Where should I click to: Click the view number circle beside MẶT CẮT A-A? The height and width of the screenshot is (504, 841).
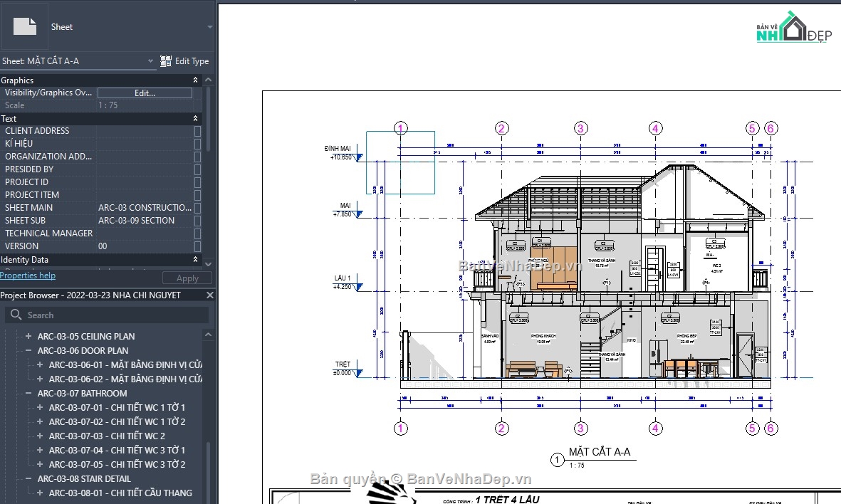click(558, 459)
